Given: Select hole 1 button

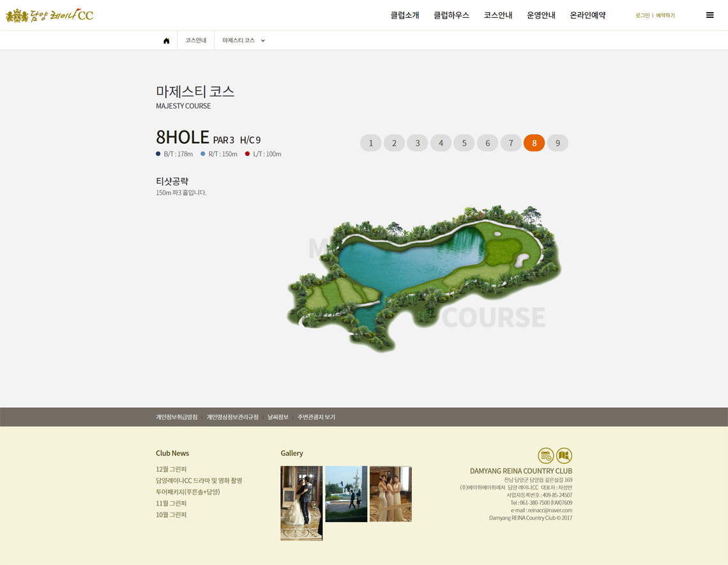Looking at the screenshot, I should 370,143.
